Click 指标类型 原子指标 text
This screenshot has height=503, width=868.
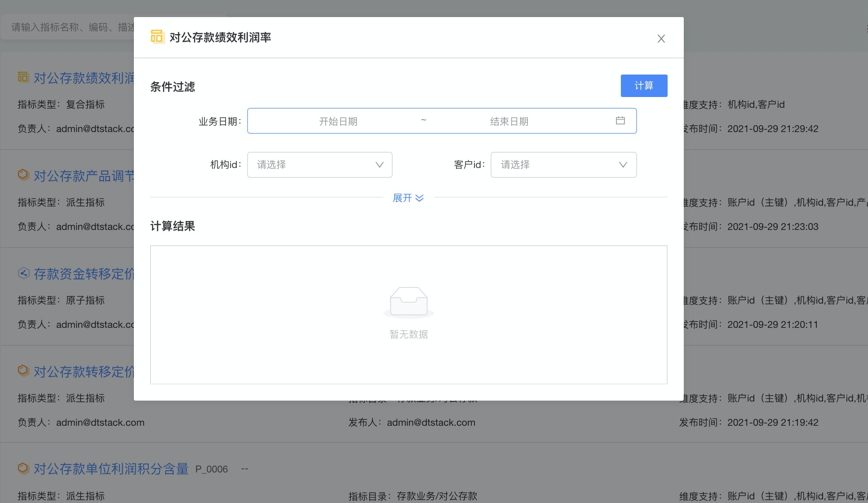[x=61, y=300]
